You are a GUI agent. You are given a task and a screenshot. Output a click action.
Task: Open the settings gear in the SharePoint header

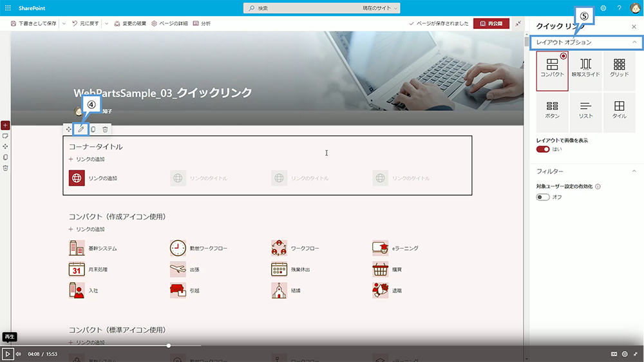coord(603,8)
